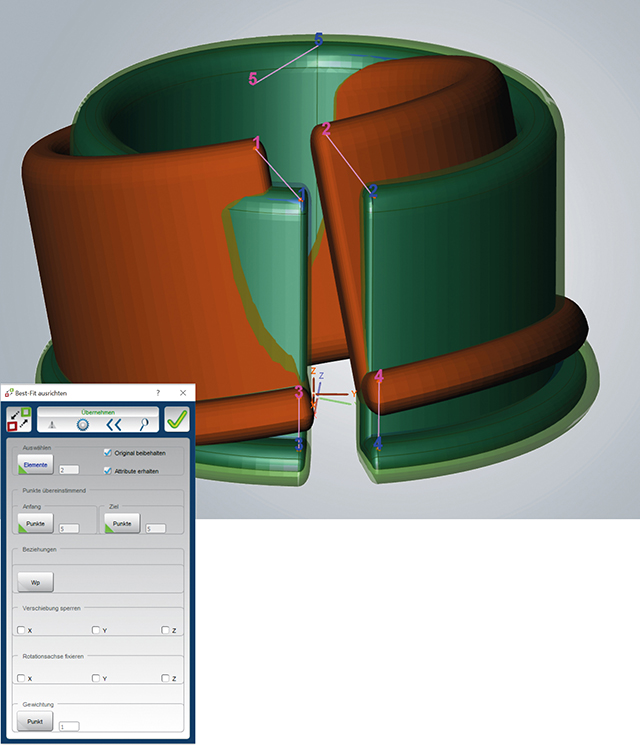The width and height of the screenshot is (640, 746).
Task: Enable the Rotationsachse fixieren Z checkbox
Action: 165,678
